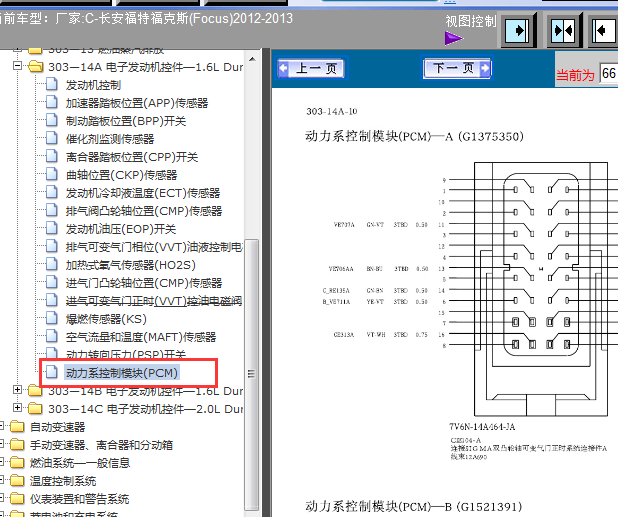Collapse the 303-14A 电子发动机控件 folder
The image size is (618, 517).
17,66
